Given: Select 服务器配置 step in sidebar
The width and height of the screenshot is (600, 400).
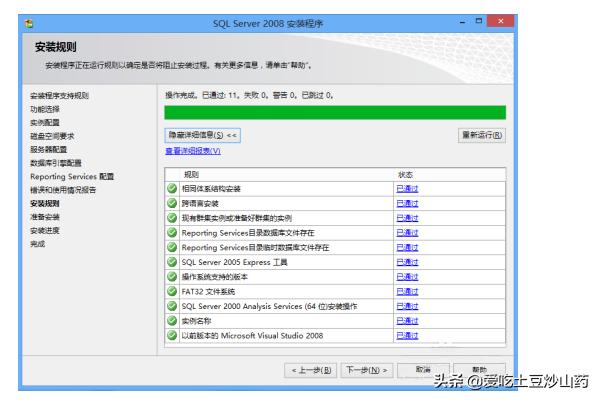Looking at the screenshot, I should [x=49, y=149].
